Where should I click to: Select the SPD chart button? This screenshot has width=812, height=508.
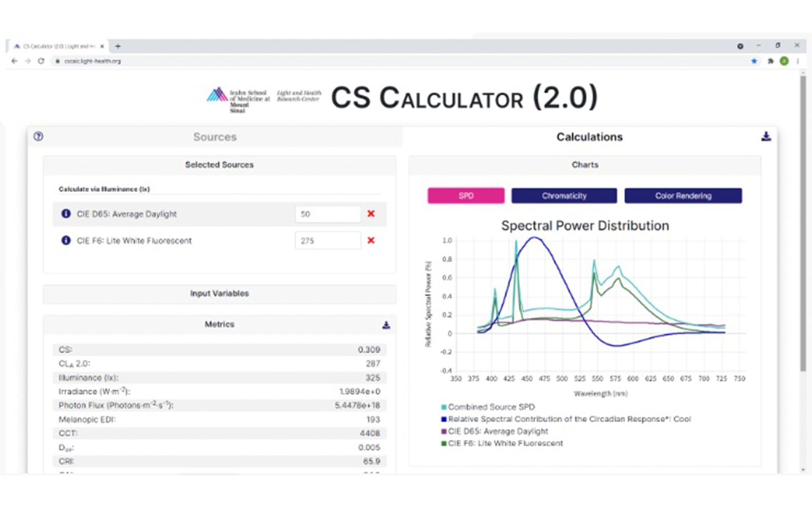tap(466, 196)
